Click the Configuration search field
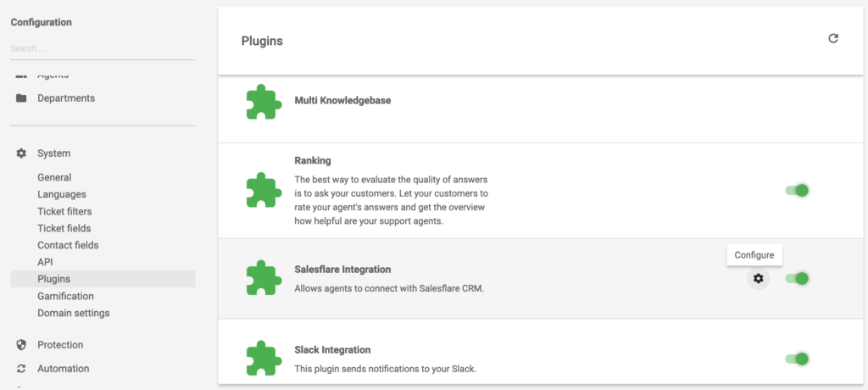 [x=102, y=48]
